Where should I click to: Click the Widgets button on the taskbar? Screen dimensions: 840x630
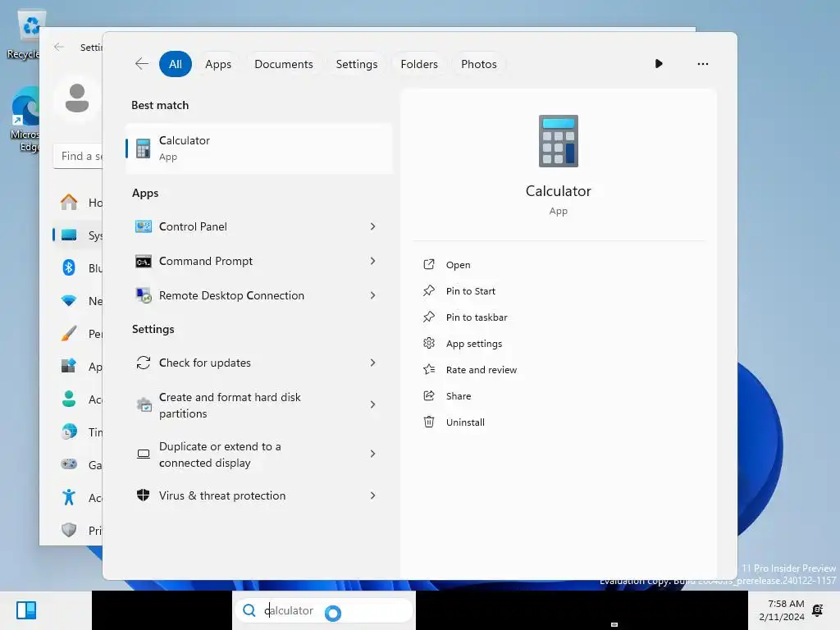(x=25, y=610)
